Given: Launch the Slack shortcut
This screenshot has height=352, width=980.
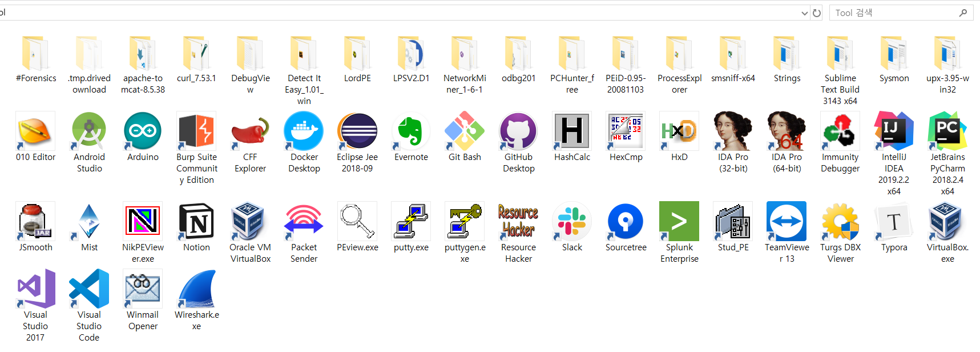Looking at the screenshot, I should tap(572, 221).
